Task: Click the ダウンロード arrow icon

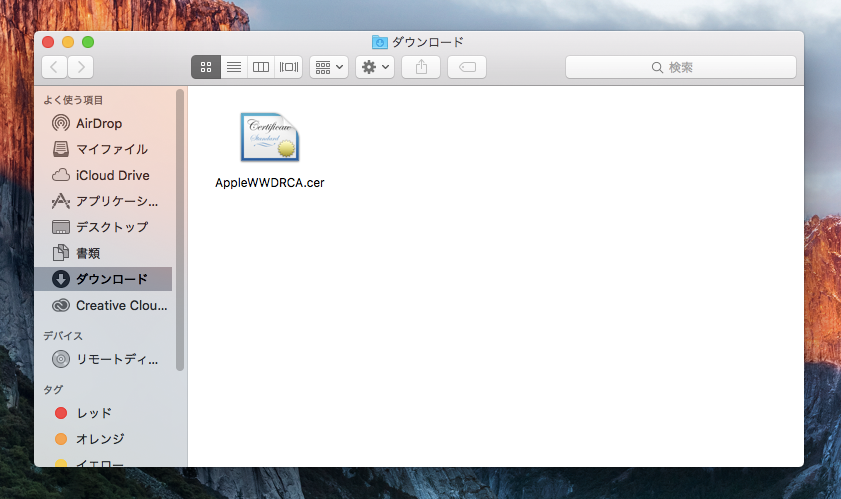Action: [61, 279]
